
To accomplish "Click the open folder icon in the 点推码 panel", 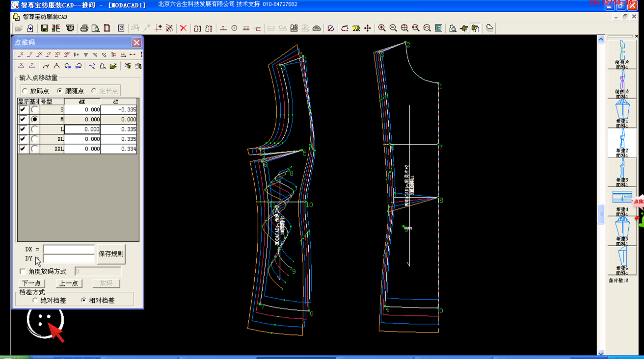I will coord(113,66).
